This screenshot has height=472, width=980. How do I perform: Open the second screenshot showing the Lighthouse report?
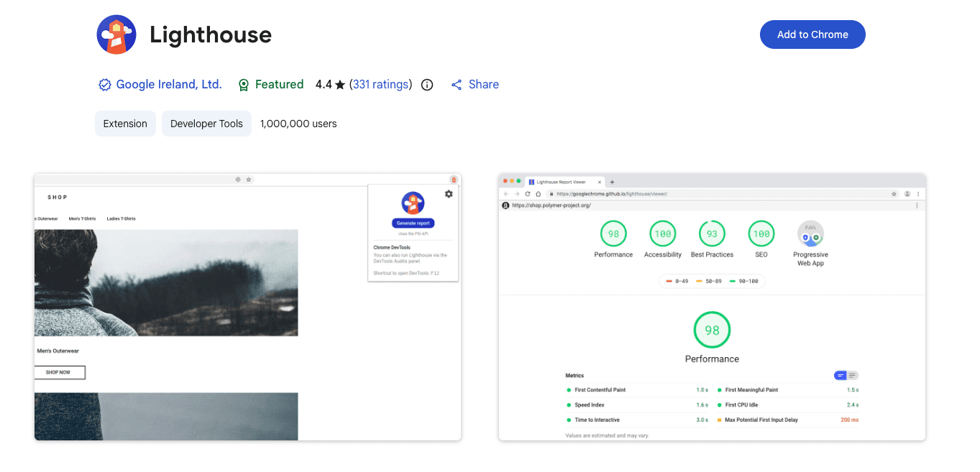tap(712, 307)
